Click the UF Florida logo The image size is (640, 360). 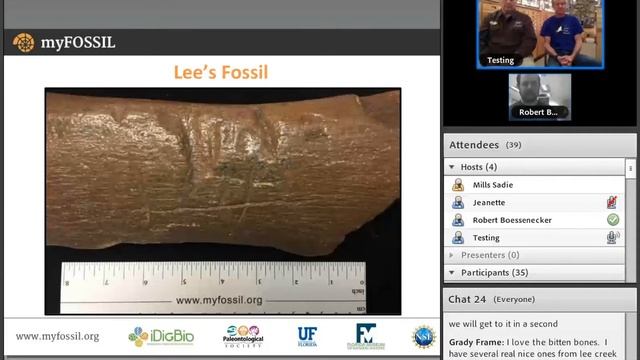tap(307, 337)
